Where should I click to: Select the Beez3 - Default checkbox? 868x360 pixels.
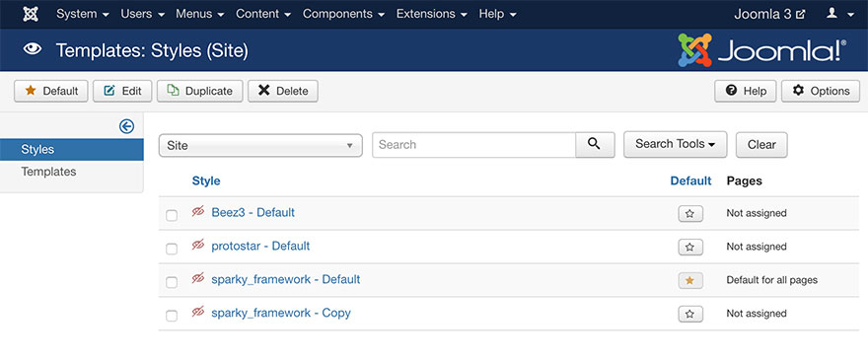click(172, 215)
